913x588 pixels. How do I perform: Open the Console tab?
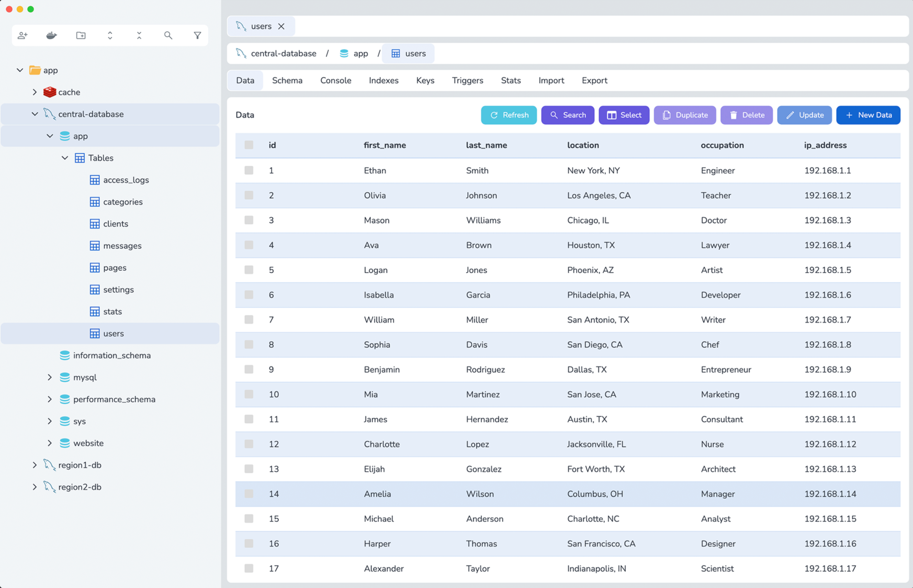[x=335, y=81]
